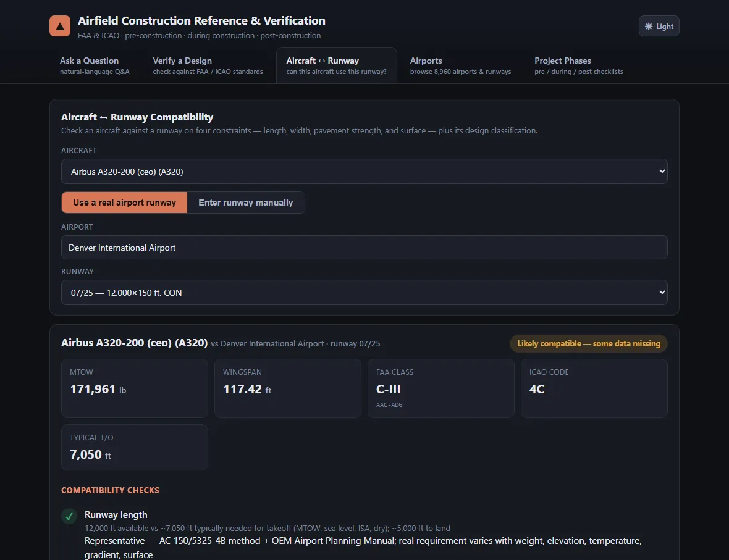Open the Aircraft dropdown showing Airbus A320-200

(364, 172)
